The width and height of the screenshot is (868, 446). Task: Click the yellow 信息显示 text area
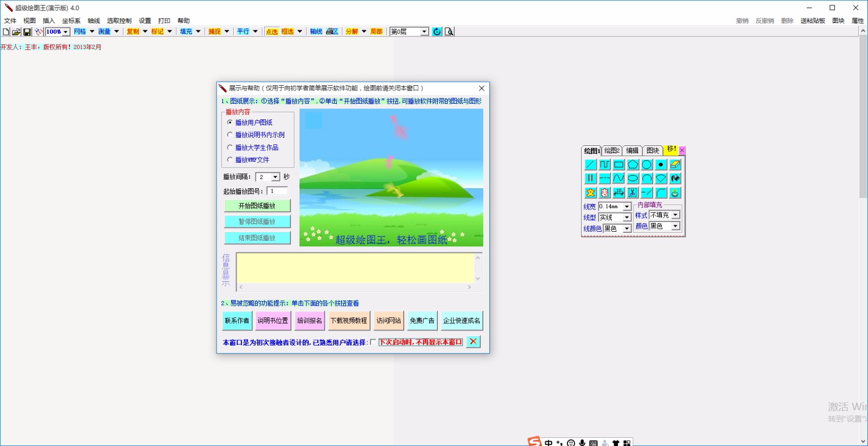coord(355,268)
